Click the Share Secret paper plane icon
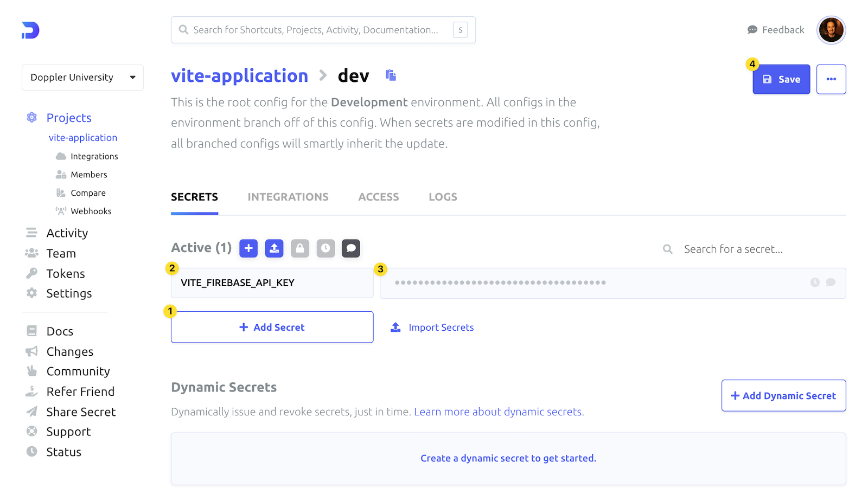868x488 pixels. coord(32,412)
